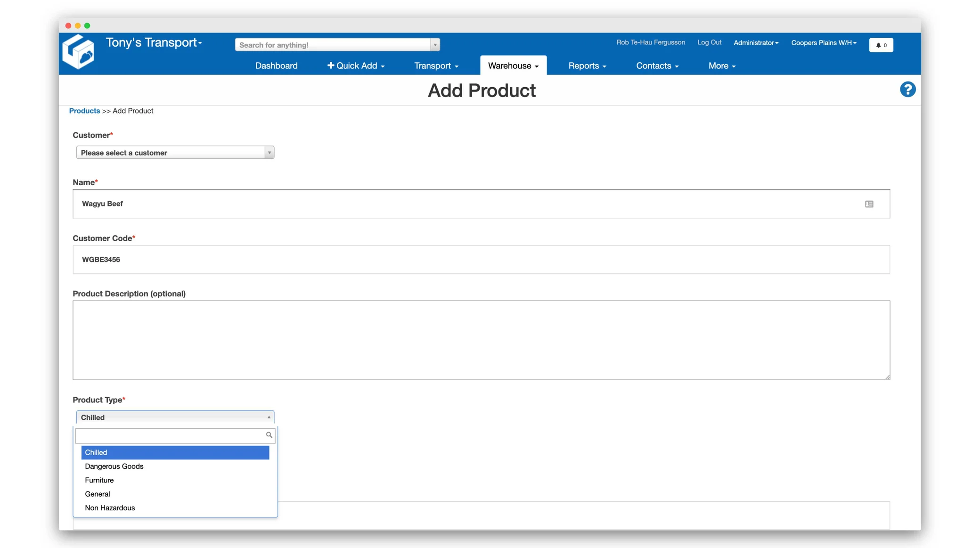The width and height of the screenshot is (980, 548).
Task: Navigate to the Dashboard tab
Action: point(276,65)
